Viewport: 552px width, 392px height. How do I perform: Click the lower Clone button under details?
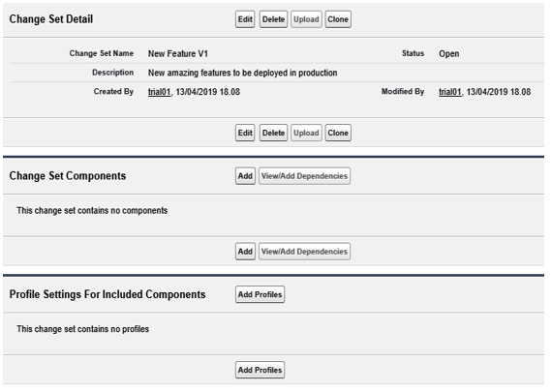338,133
